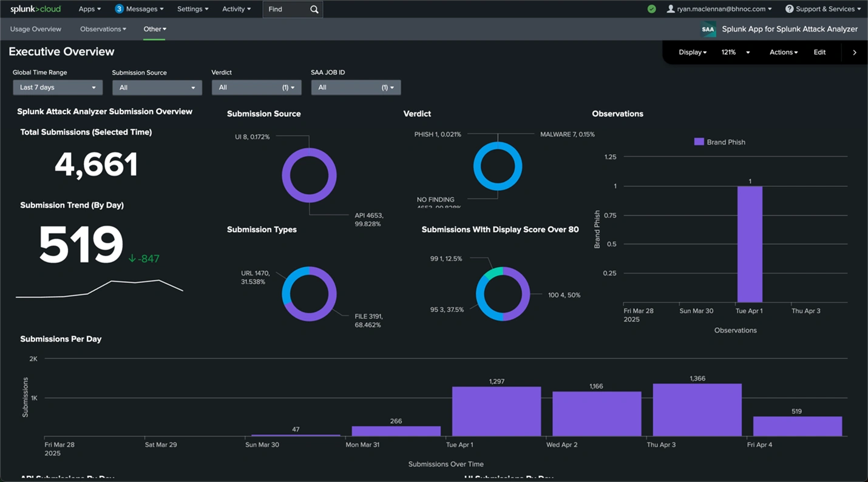The image size is (868, 482).
Task: Change the 121% zoom level dropdown
Action: click(x=736, y=52)
